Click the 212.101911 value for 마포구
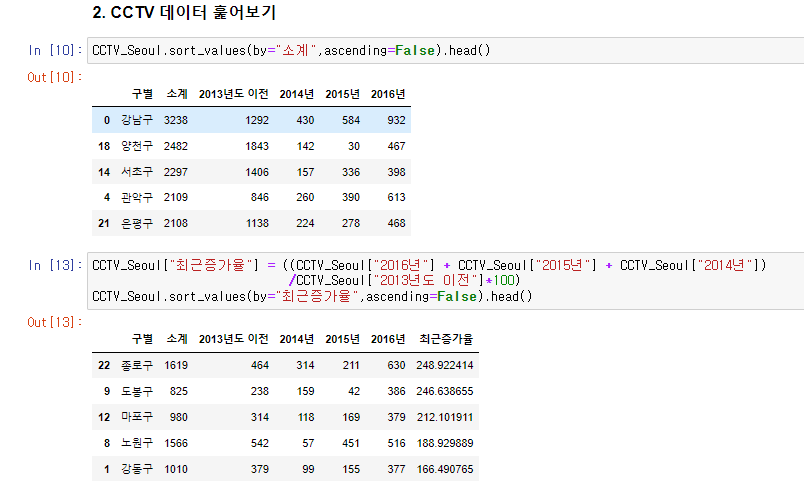The image size is (804, 493). (x=445, y=417)
